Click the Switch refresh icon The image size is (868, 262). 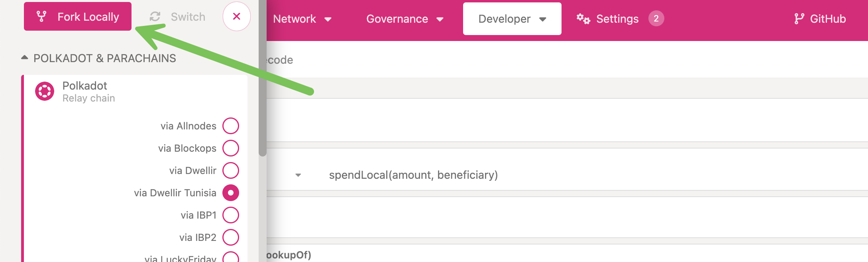tap(155, 16)
